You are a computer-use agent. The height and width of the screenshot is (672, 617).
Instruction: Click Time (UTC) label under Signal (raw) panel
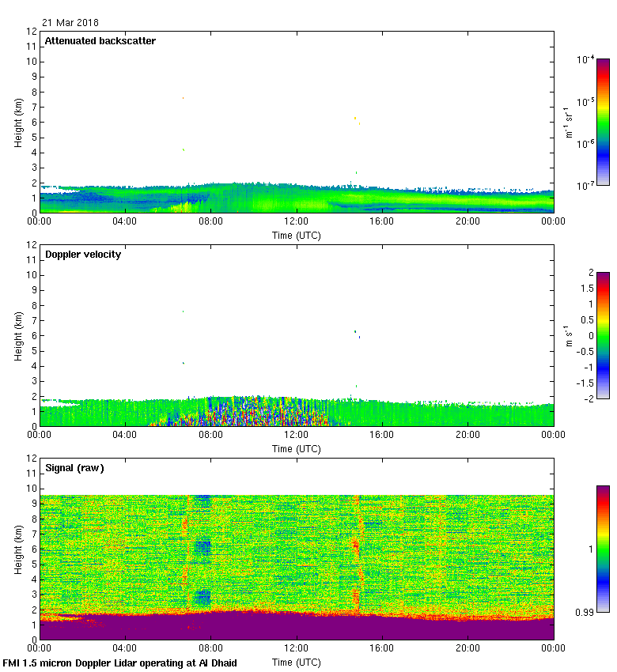pos(297,663)
